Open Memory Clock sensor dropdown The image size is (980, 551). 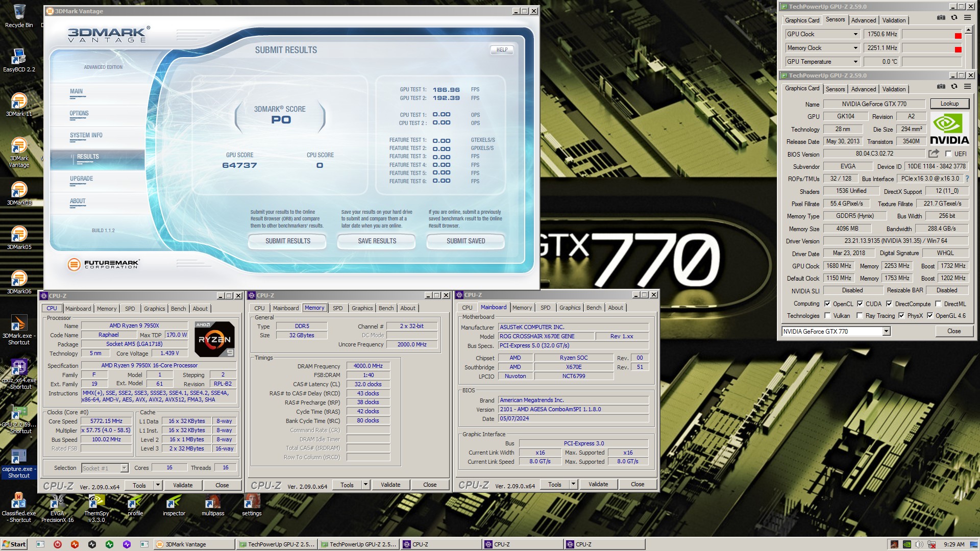pos(856,48)
